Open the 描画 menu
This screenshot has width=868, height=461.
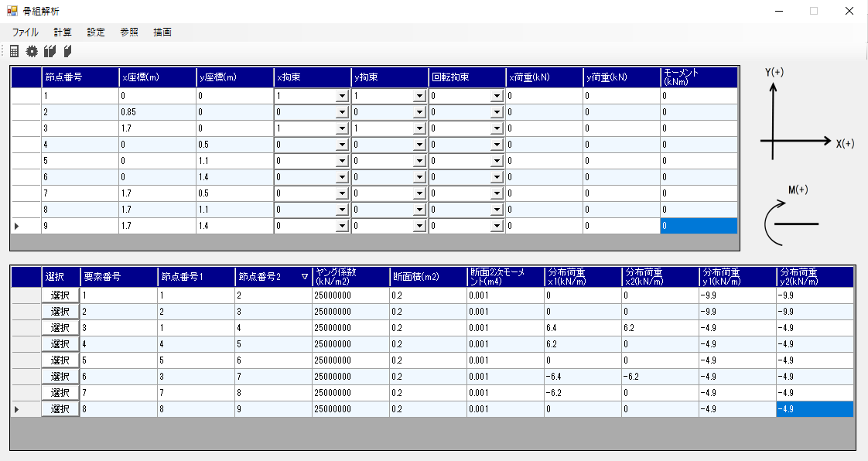tap(162, 32)
